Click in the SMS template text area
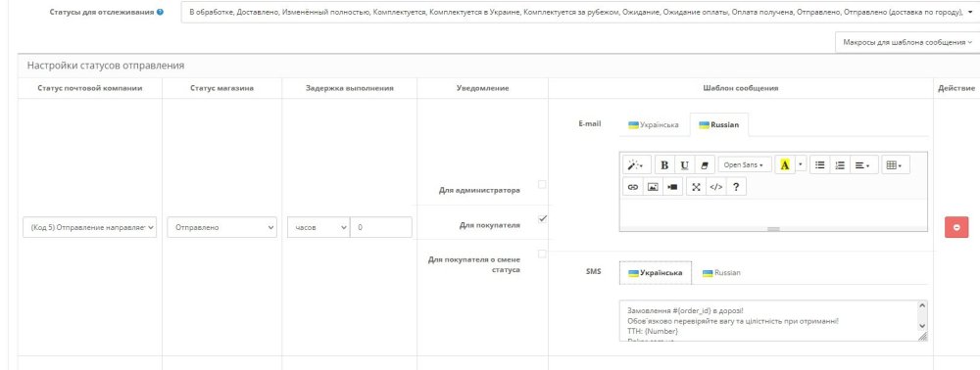 coord(768,321)
